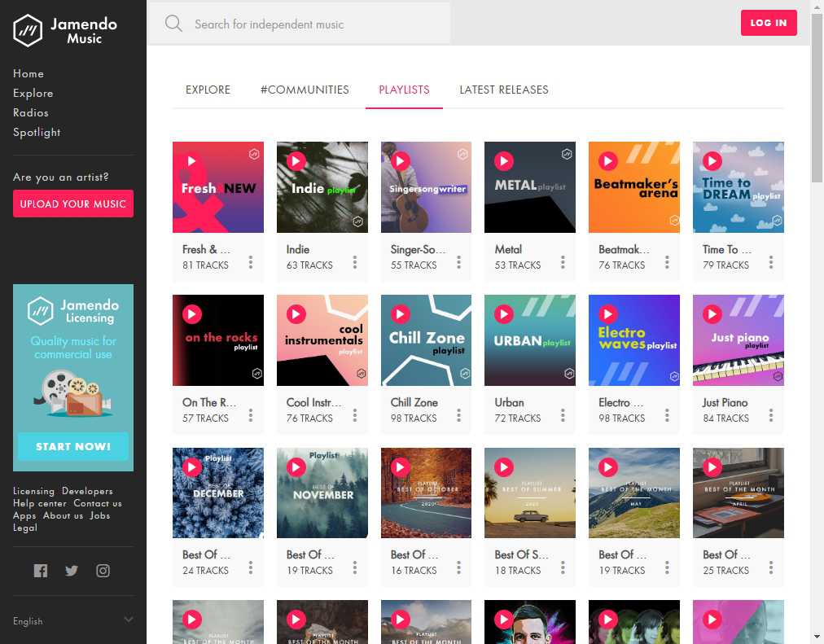Play the Best Of November playlist
Viewport: 824px width, 644px height.
click(296, 467)
